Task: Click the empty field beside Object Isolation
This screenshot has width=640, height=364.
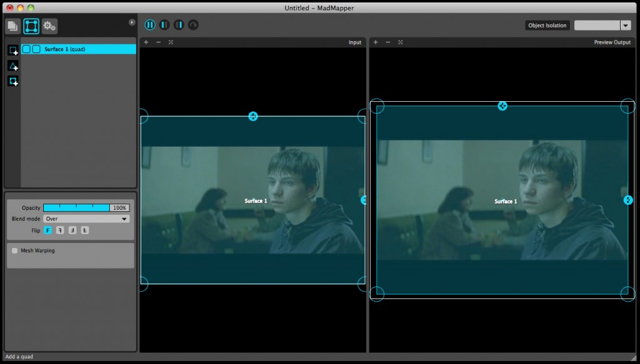Action: click(x=597, y=25)
